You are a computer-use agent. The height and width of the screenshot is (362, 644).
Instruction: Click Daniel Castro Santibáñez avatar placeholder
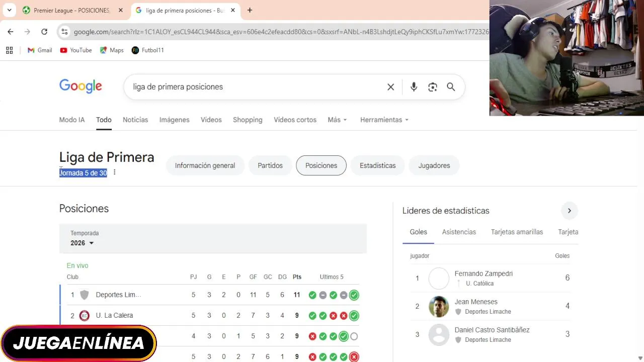(439, 334)
